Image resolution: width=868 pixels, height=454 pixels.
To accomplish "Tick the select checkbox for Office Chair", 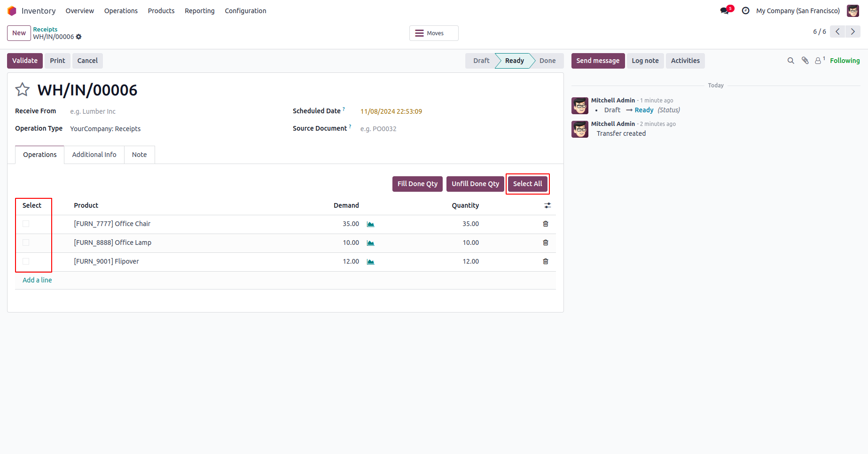I will pyautogui.click(x=26, y=224).
